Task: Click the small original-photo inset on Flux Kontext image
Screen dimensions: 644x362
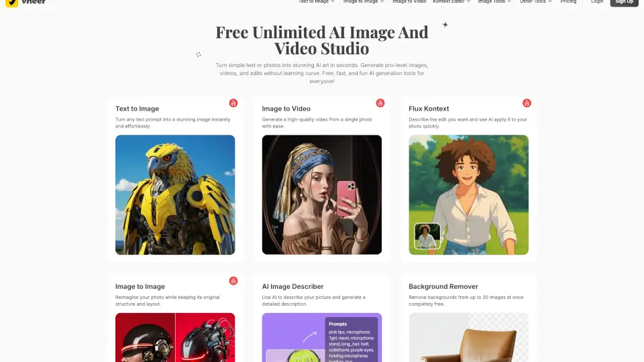Action: (x=427, y=236)
